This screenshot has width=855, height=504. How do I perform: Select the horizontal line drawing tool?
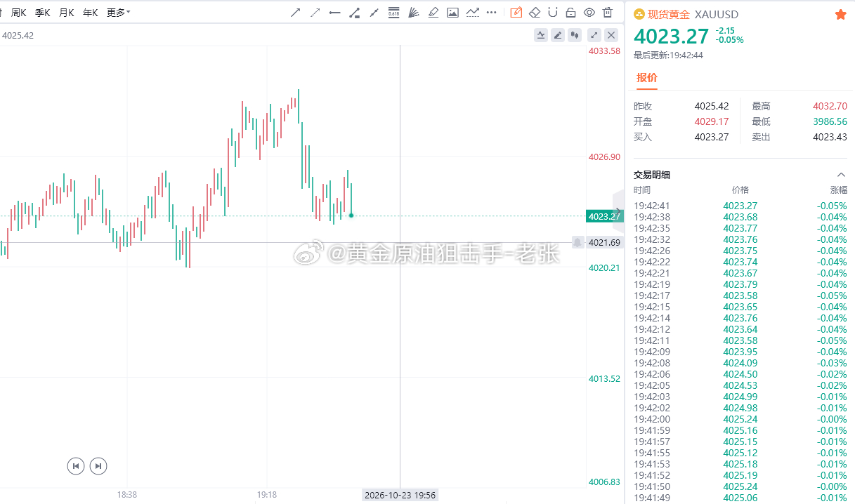coord(335,12)
